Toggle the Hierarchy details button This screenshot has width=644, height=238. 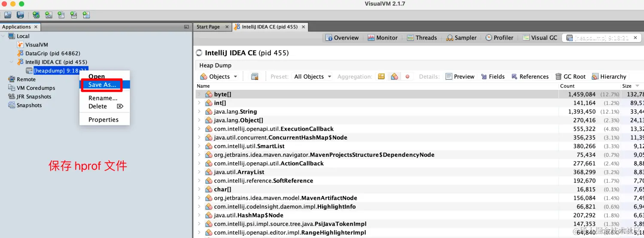pos(609,76)
